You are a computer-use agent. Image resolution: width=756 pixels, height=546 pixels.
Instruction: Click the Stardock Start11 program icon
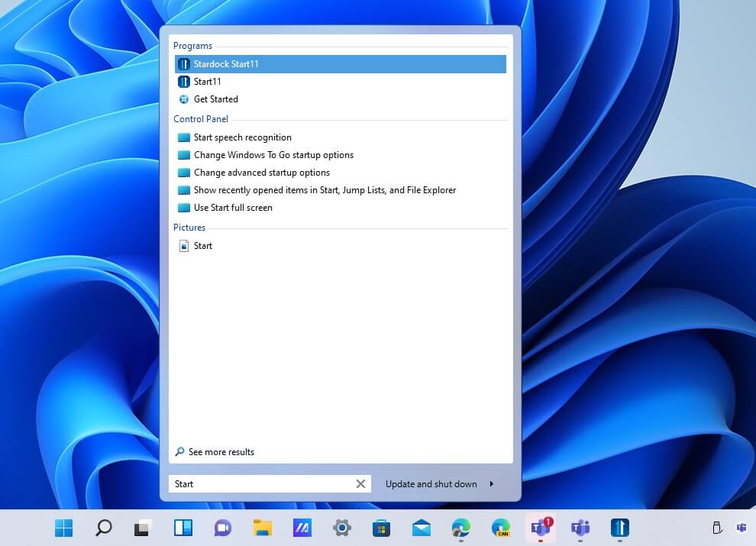click(x=184, y=64)
